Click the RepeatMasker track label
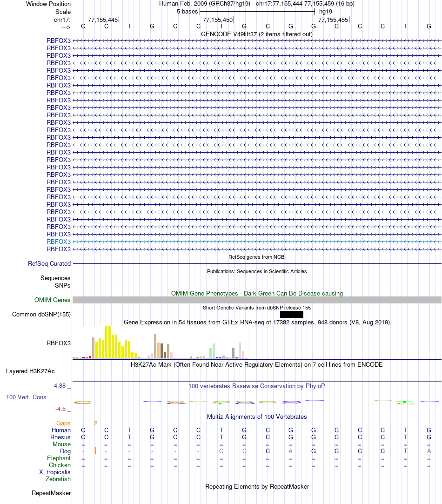The height and width of the screenshot is (504, 442). (x=51, y=493)
